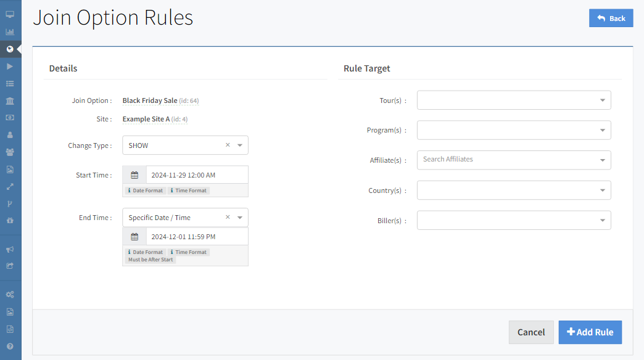Click the End Time calendar icon
This screenshot has width=644, height=360.
[x=134, y=237]
